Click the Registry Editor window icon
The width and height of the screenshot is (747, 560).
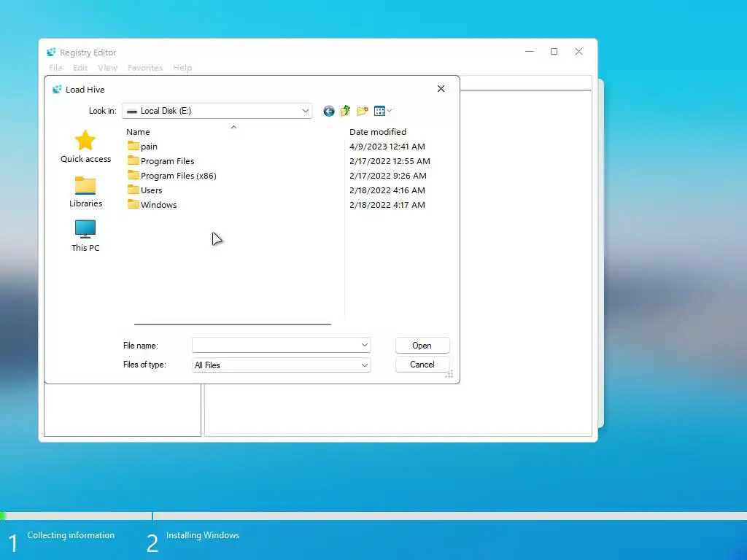tap(52, 52)
